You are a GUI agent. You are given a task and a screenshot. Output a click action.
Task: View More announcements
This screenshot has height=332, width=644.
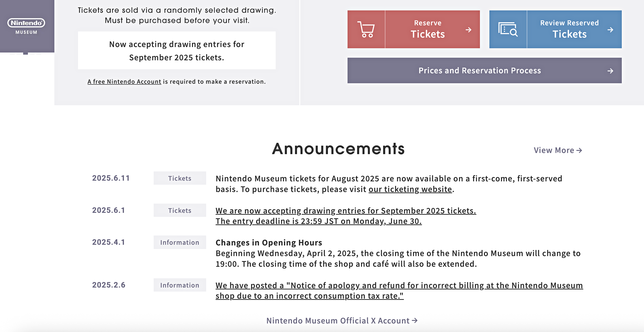[554, 150]
